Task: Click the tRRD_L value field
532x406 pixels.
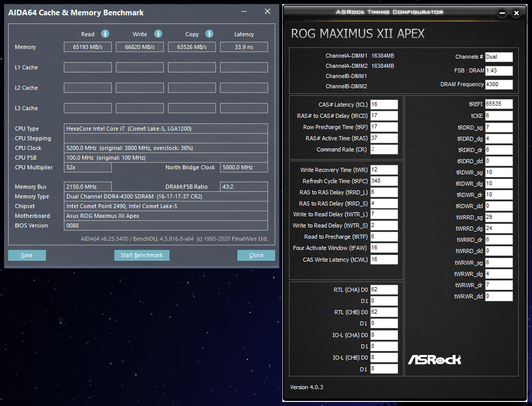Action: [x=384, y=192]
